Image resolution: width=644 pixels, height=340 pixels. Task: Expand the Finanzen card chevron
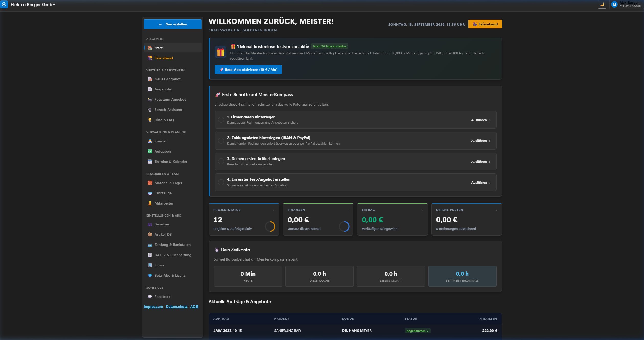click(x=348, y=210)
